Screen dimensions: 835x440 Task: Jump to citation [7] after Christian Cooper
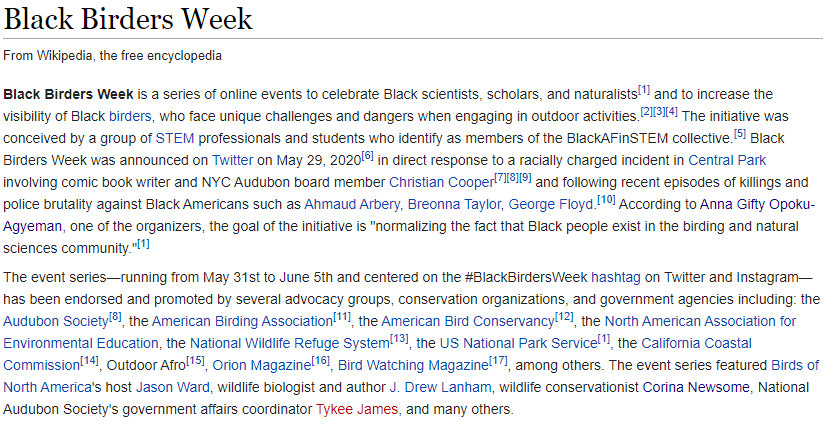500,178
